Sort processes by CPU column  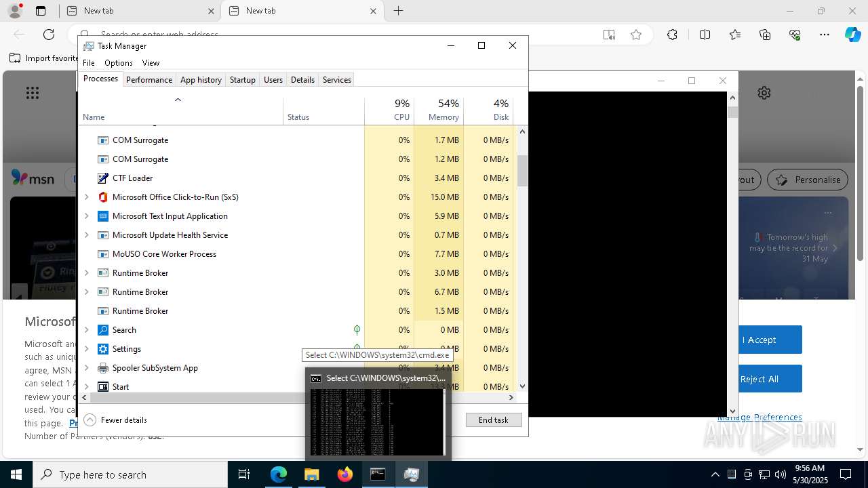pos(389,110)
